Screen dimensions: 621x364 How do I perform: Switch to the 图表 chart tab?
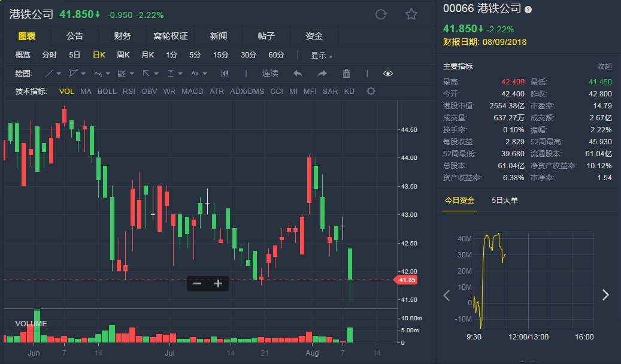click(27, 36)
